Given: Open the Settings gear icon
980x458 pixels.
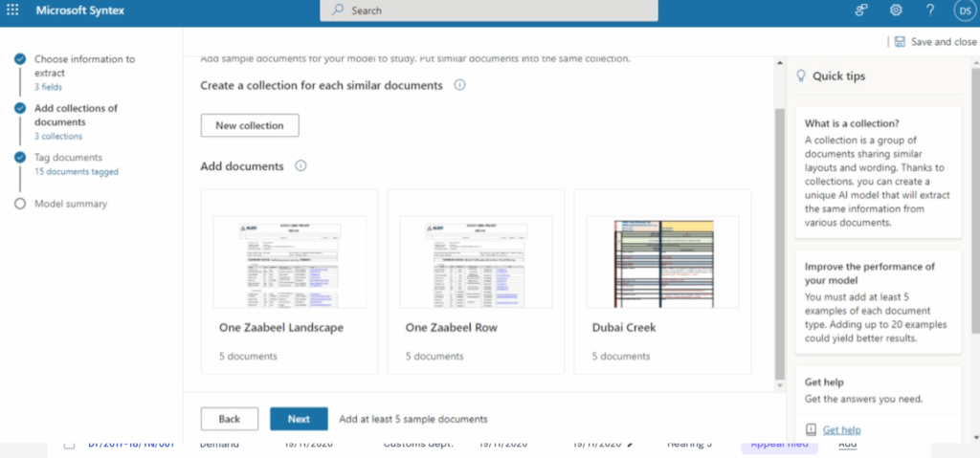Looking at the screenshot, I should pyautogui.click(x=896, y=11).
